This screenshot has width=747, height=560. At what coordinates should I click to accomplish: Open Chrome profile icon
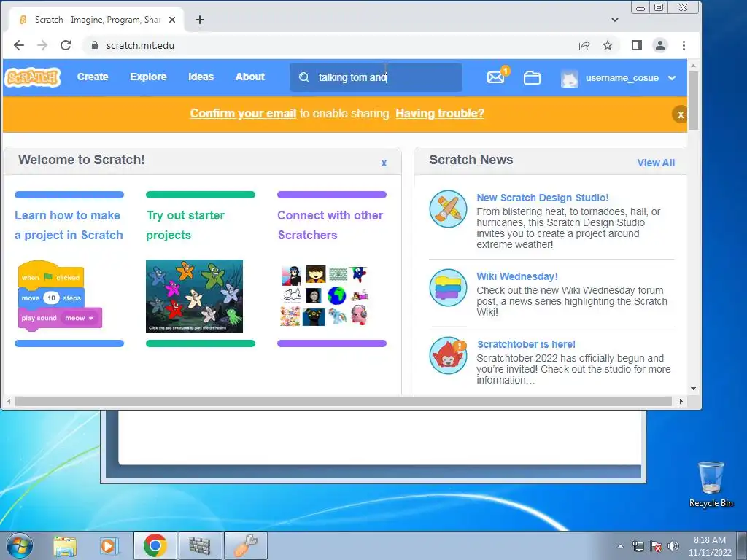pos(659,45)
